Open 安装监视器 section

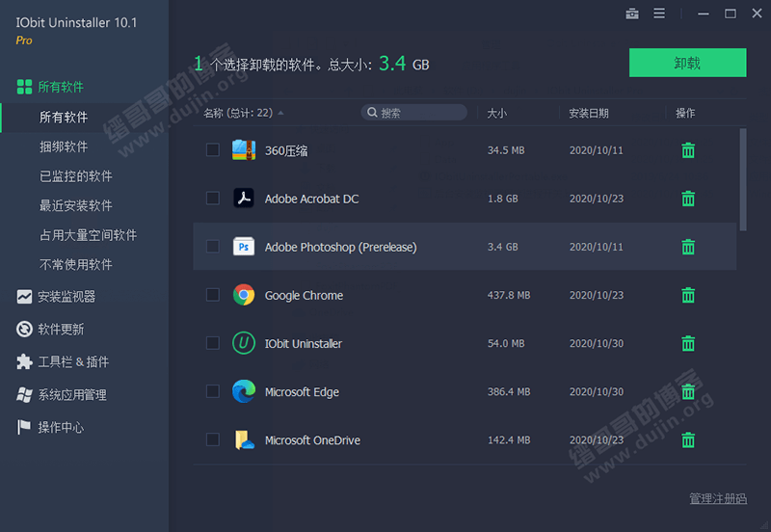(56, 297)
